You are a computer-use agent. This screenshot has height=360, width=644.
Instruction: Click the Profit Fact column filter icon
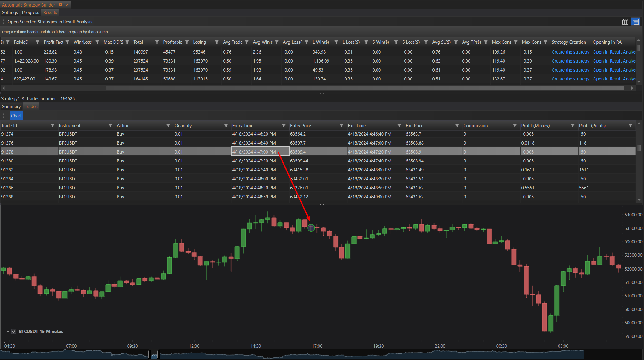[x=68, y=42]
